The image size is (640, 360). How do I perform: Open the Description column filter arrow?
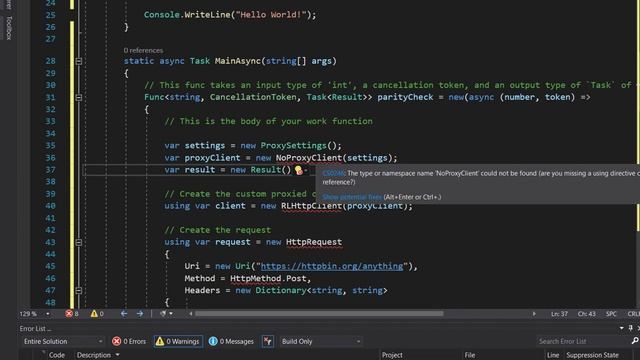point(118,355)
